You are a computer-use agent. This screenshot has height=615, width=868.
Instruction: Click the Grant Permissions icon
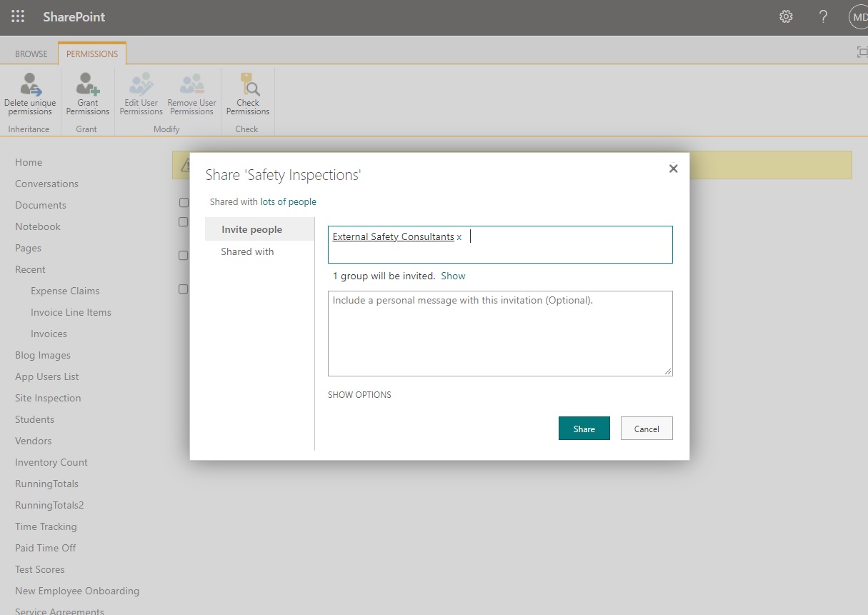88,85
